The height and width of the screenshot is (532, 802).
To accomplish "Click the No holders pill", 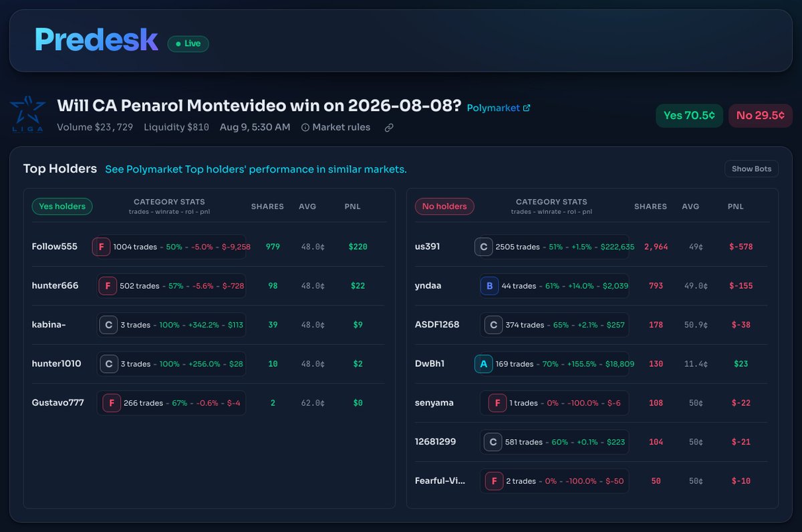I will pos(444,207).
